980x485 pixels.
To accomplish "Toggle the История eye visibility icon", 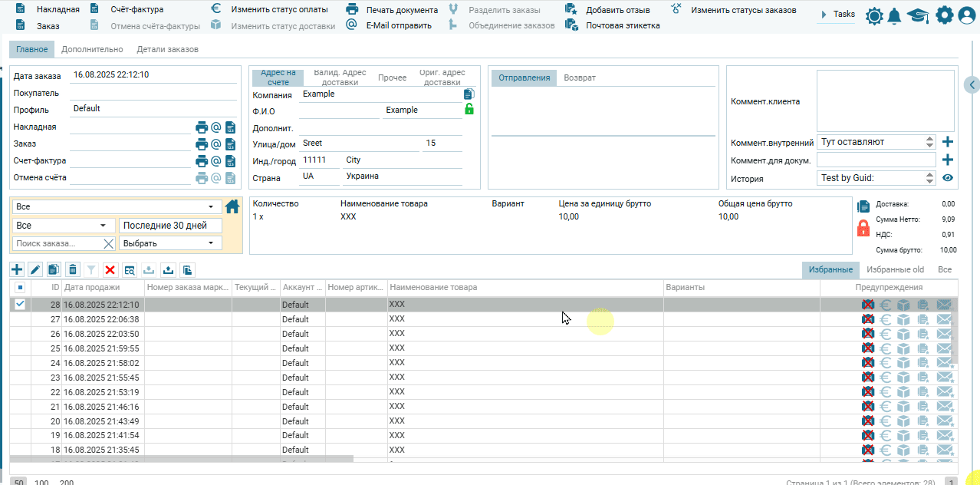I will tap(948, 178).
